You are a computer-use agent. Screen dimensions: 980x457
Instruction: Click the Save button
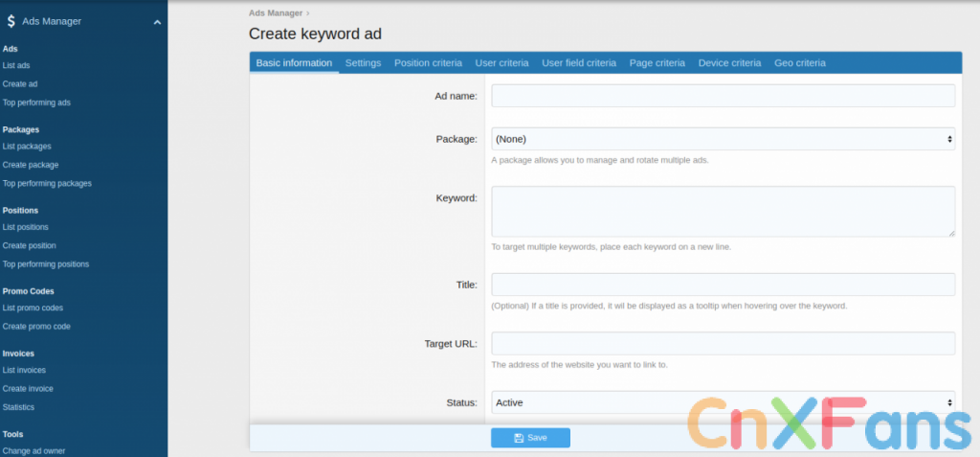tap(530, 438)
